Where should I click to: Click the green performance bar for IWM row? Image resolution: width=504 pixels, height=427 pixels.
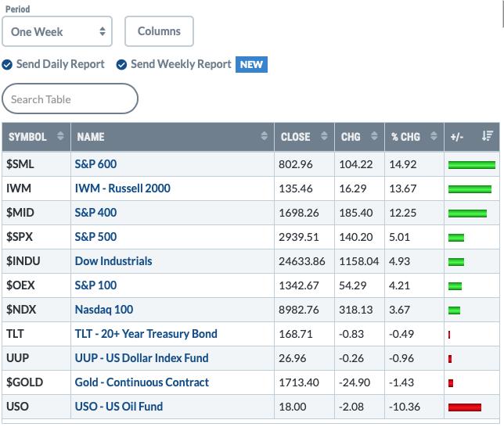pos(470,189)
